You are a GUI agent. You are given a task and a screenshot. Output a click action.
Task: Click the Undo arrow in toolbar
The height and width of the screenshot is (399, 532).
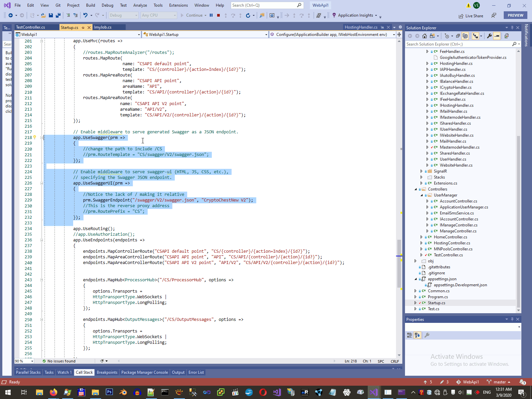85,15
